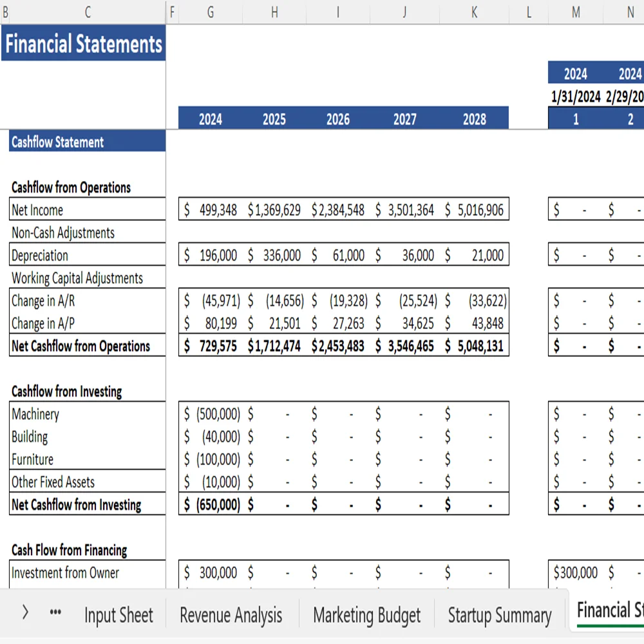Image resolution: width=644 pixels, height=644 pixels.
Task: Select column K header
Action: pyautogui.click(x=474, y=11)
